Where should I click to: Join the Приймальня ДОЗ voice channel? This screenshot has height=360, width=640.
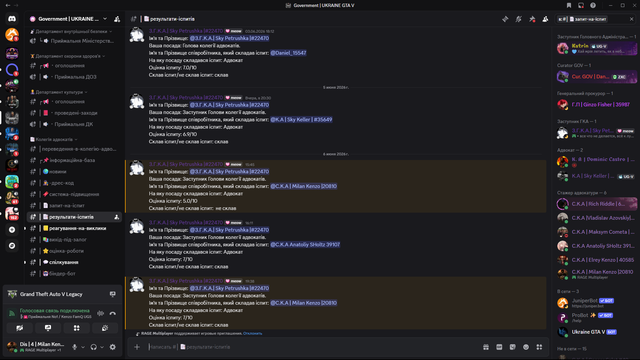click(75, 77)
